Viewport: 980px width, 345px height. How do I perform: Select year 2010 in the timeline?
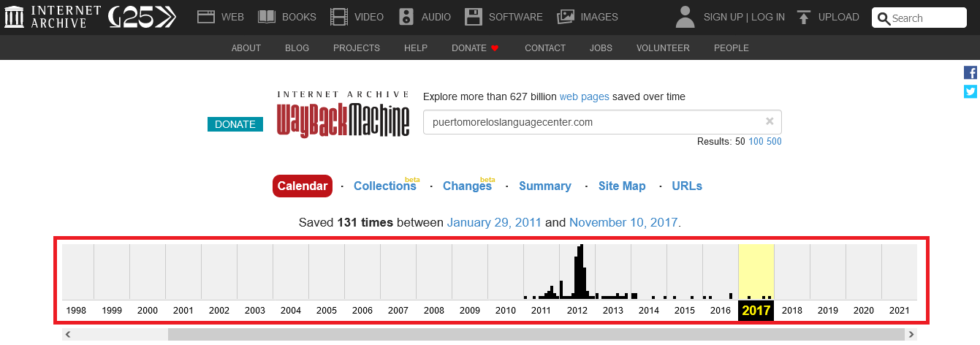point(506,310)
